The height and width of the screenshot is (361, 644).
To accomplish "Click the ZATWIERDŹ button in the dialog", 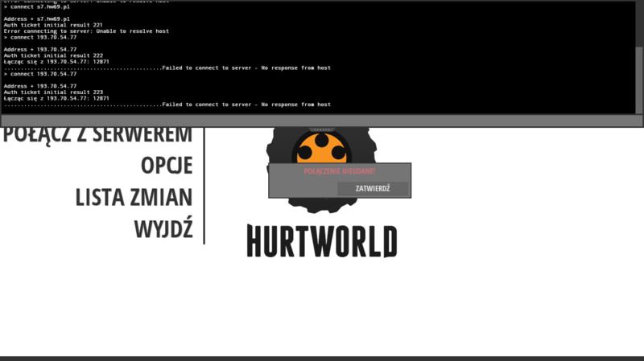I will click(x=373, y=189).
